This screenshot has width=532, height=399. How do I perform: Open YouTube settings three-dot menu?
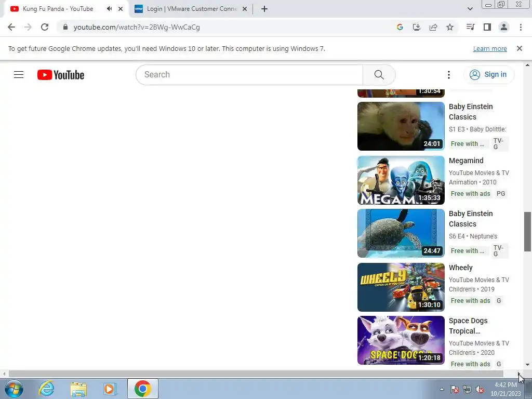[x=448, y=75]
